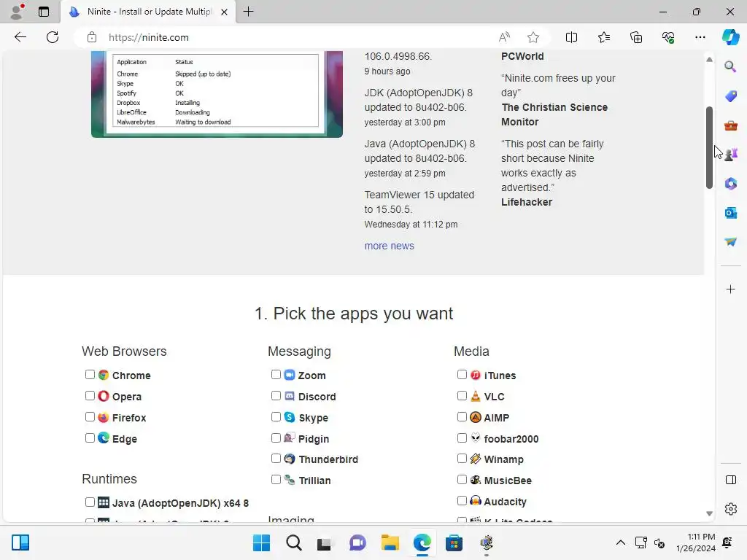Click the Zoom app icon
Screen dimensions: 747x560
290,375
